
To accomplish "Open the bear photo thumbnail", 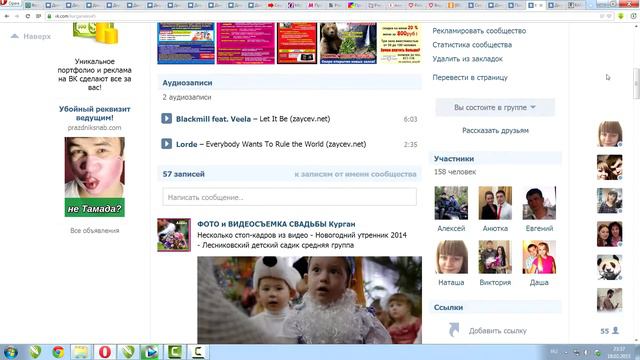I will pos(348,43).
